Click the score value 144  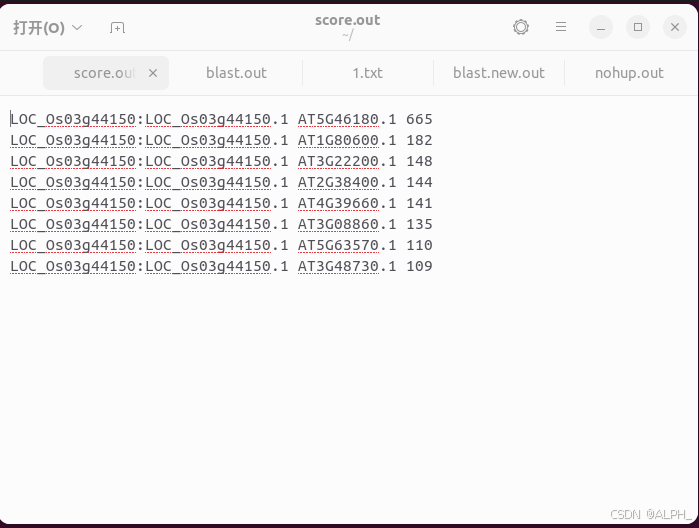coord(419,182)
